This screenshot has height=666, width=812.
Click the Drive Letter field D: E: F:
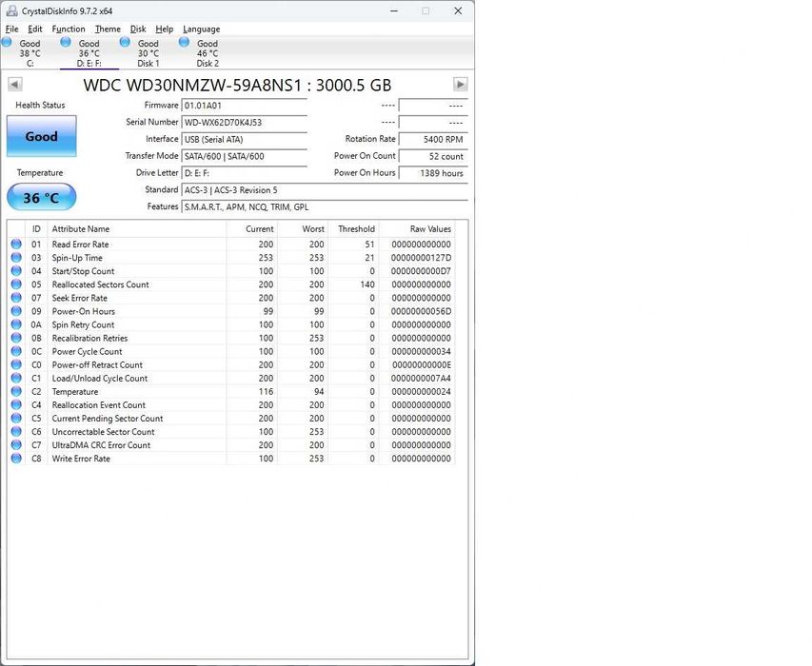click(245, 173)
